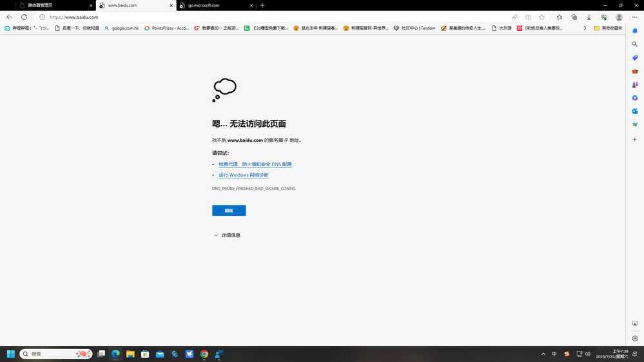
Task: Open the 刺猬猫官网 bookmark
Action: (366, 28)
